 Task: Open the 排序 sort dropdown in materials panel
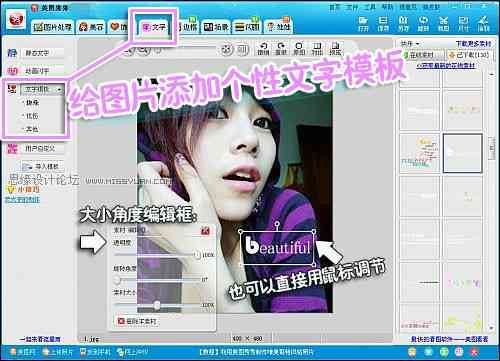click(x=410, y=44)
